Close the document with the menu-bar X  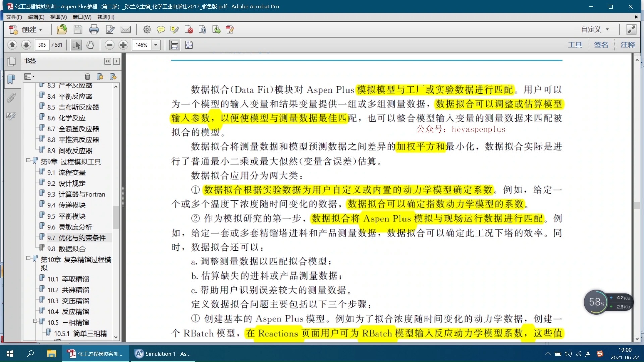coord(636,17)
